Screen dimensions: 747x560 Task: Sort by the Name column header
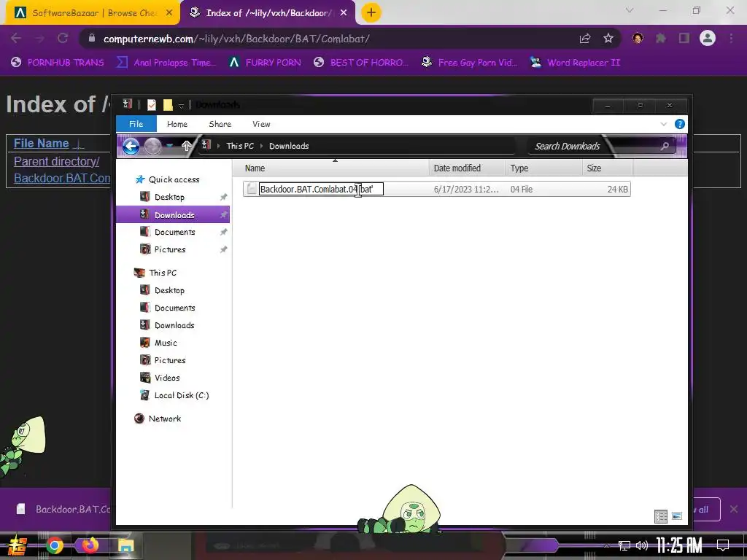tap(331, 168)
